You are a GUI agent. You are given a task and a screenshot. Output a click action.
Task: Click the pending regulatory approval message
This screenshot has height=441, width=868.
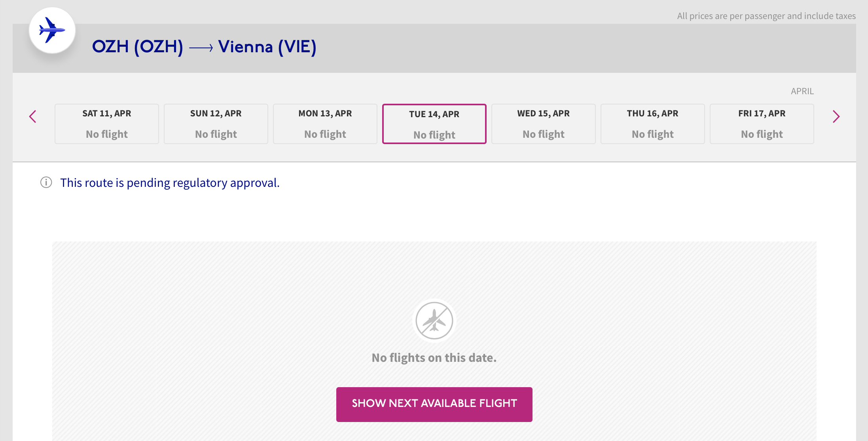tap(170, 183)
